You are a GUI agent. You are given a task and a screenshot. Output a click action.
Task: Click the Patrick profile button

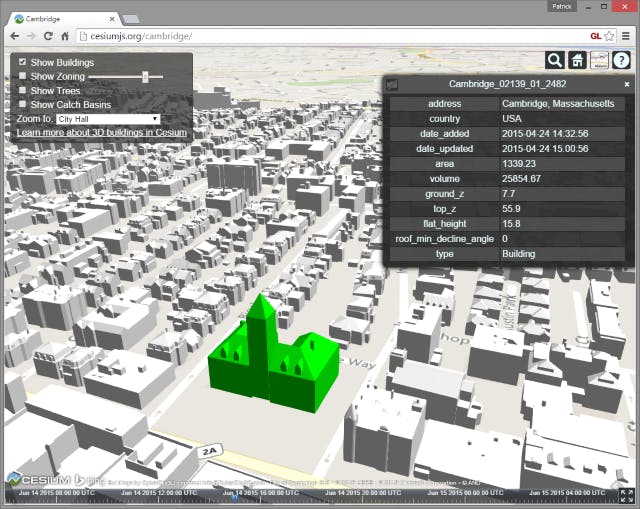pos(562,6)
